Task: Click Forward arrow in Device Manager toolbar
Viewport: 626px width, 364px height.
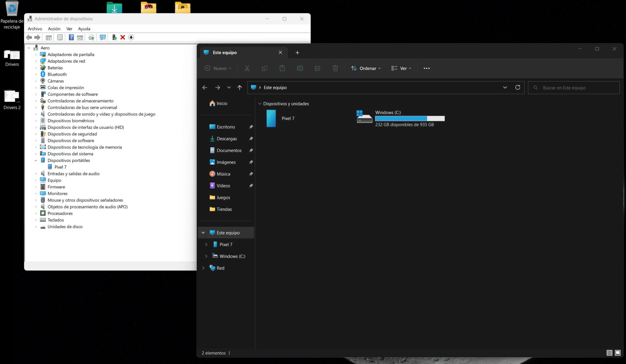Action: coord(37,37)
